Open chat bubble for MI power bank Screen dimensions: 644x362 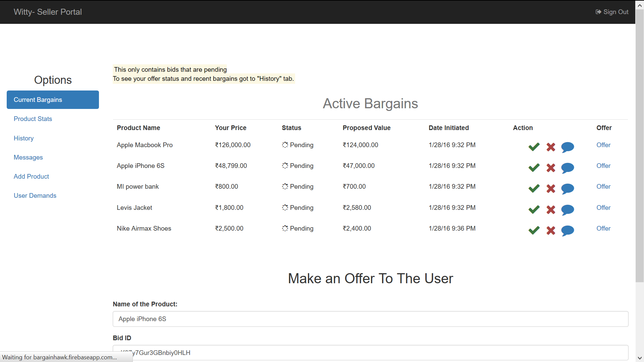tap(568, 189)
